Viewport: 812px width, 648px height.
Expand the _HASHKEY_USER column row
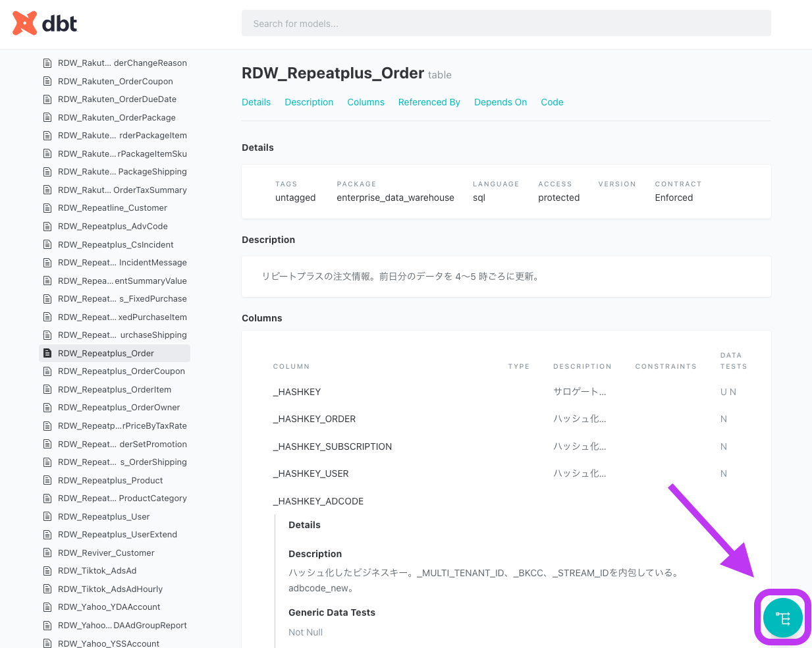311,473
